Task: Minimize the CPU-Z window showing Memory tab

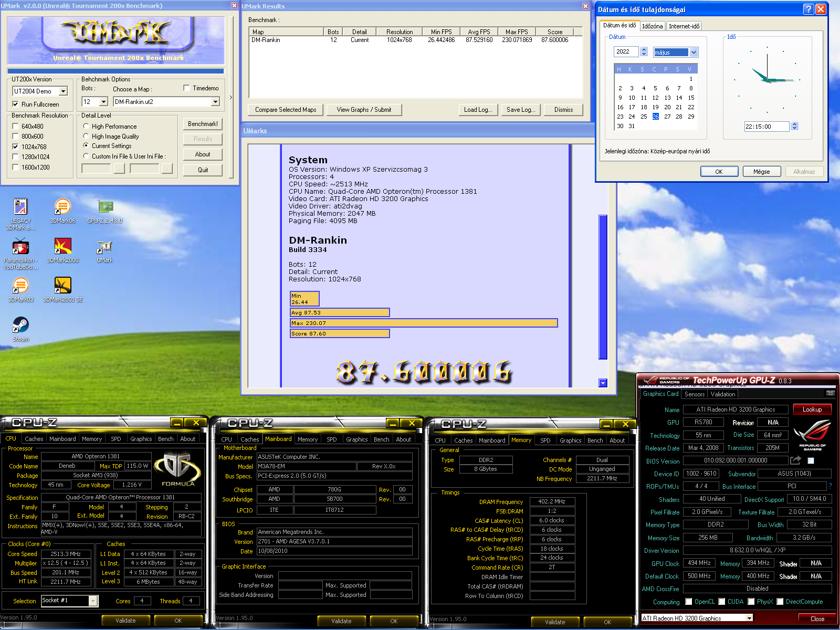Action: click(607, 424)
